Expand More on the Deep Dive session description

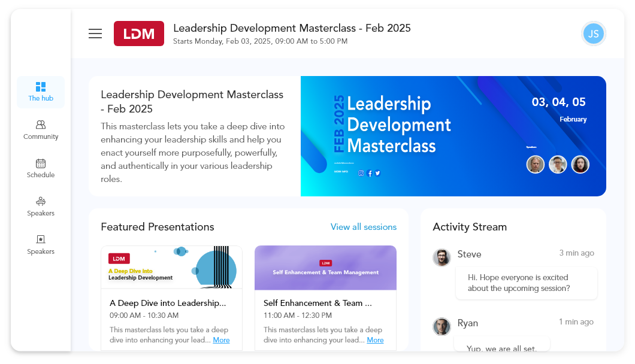coord(221,340)
